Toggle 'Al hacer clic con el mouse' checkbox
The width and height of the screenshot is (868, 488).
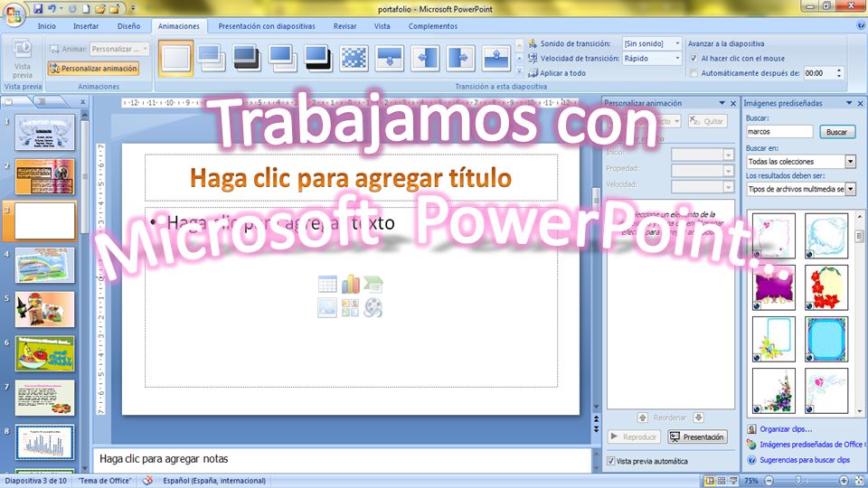(693, 58)
